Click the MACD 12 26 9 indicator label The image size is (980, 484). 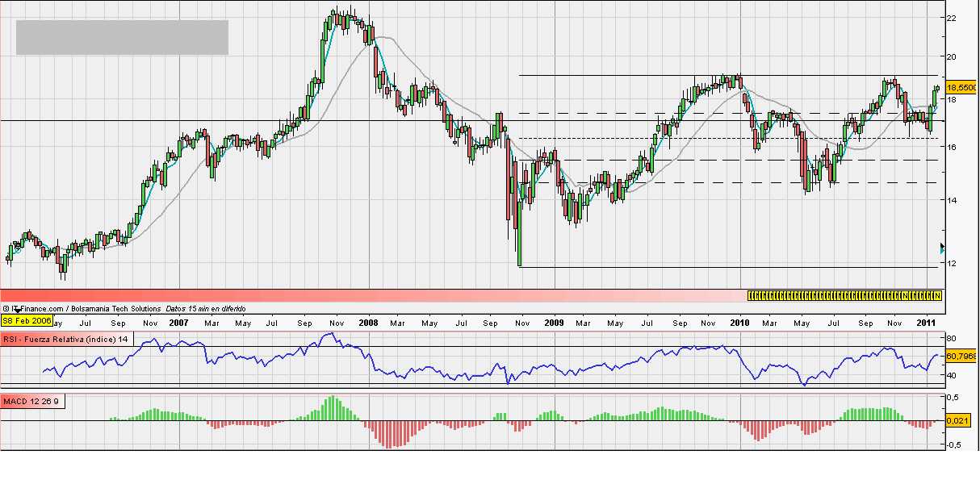31,400
